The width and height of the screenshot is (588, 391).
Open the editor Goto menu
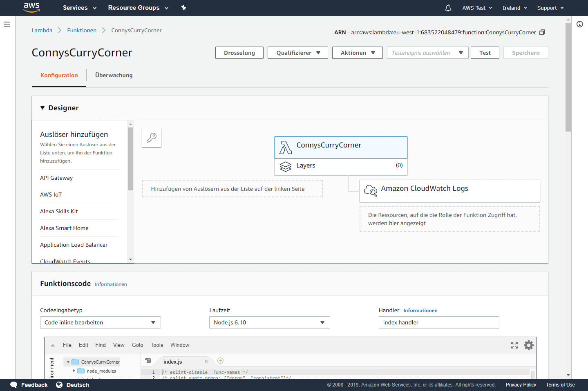[x=138, y=345]
